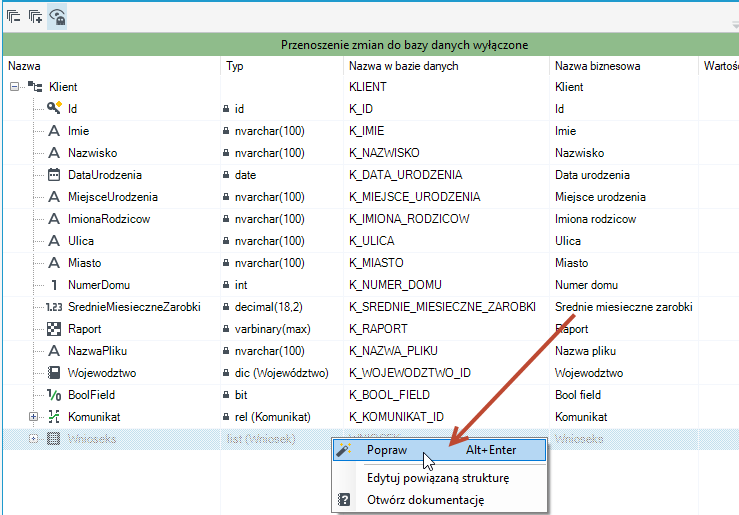739x515 pixels.
Task: Click the lock icon beside varbinary(max)
Action: [226, 329]
